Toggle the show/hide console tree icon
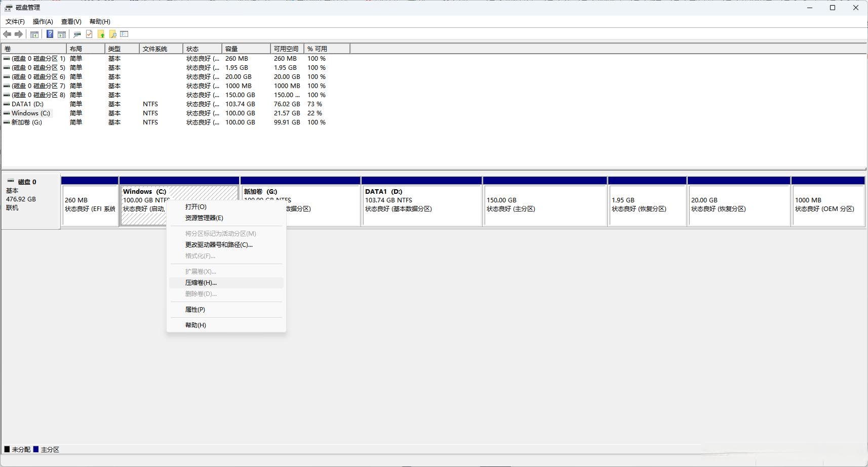868x467 pixels. [34, 34]
